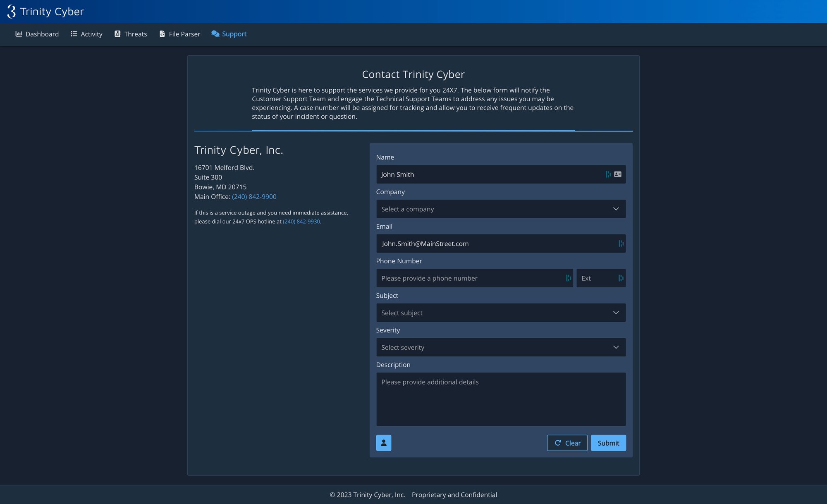This screenshot has width=827, height=504.
Task: Click the Activity list icon
Action: click(74, 34)
